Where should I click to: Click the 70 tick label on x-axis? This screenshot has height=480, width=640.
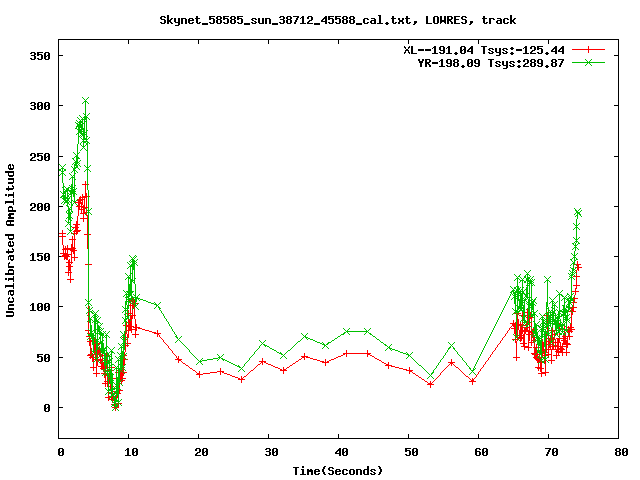click(x=551, y=452)
